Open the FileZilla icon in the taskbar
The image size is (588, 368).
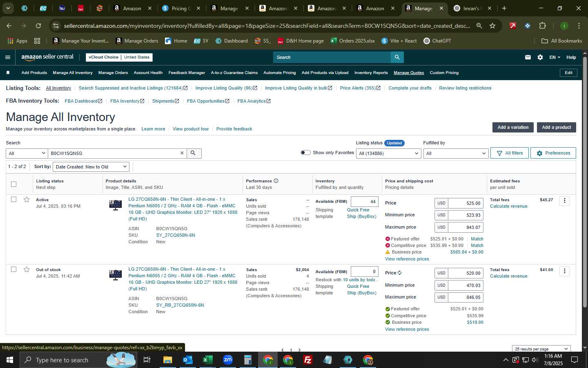308,360
